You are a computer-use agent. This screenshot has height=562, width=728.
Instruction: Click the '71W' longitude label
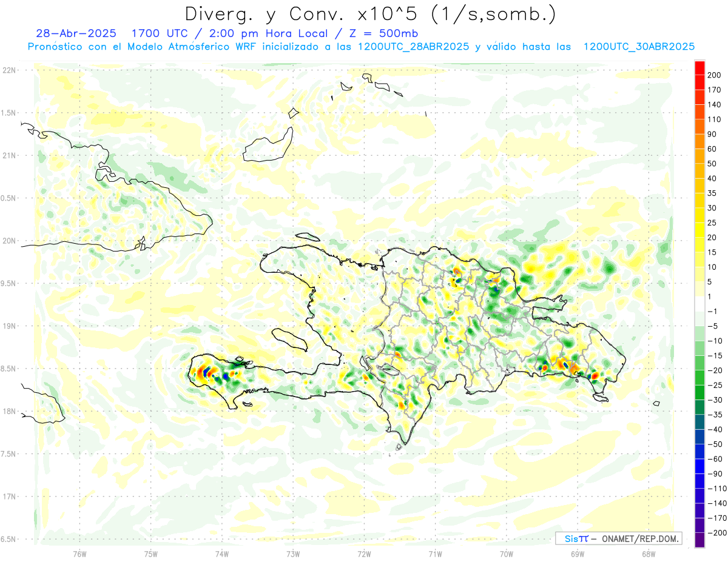[435, 554]
